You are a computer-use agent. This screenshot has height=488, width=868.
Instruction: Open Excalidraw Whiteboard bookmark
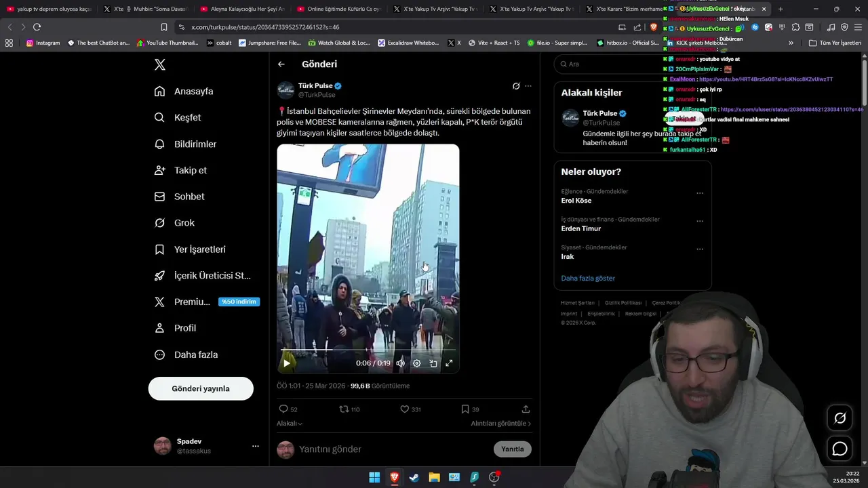coord(408,43)
